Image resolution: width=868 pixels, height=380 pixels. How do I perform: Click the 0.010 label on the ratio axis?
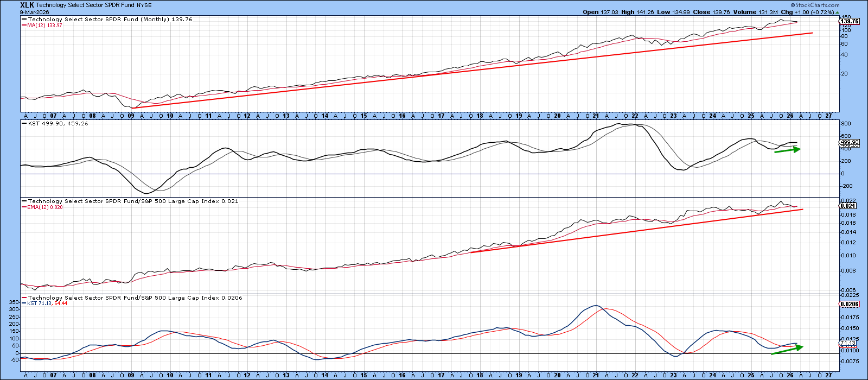848,256
